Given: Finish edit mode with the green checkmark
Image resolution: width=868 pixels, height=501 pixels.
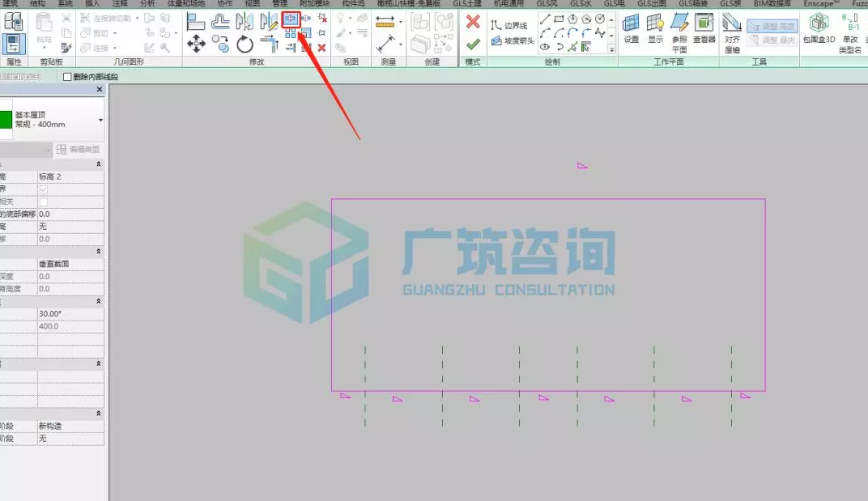Looking at the screenshot, I should tap(473, 44).
